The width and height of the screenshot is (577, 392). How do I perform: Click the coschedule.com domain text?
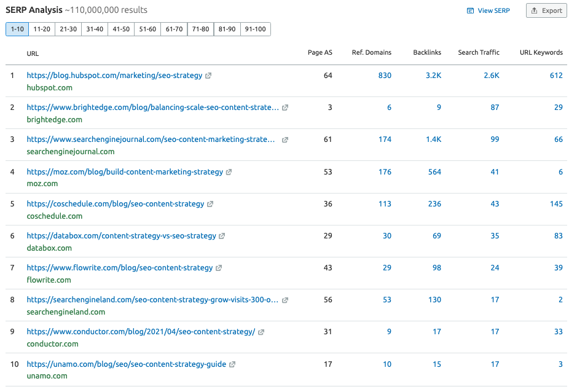coord(55,216)
